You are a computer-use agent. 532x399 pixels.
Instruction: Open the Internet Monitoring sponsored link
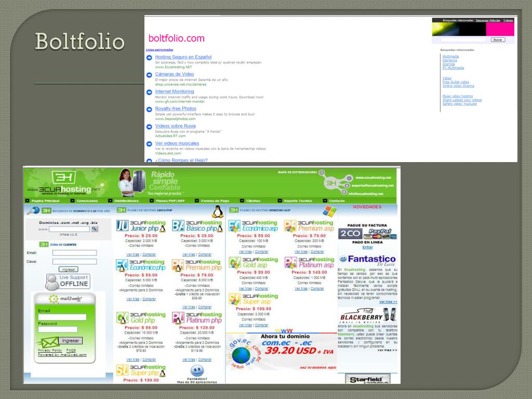click(x=175, y=91)
